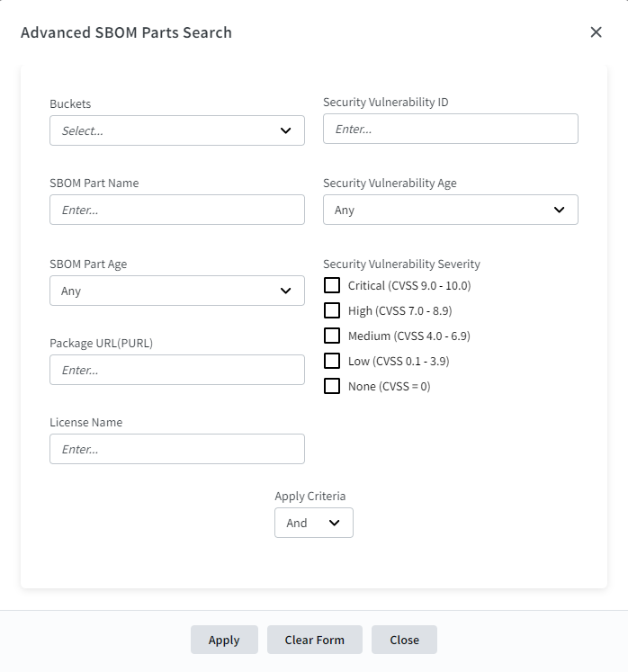This screenshot has height=672, width=628.
Task: Click into License Name text box
Action: 176,449
